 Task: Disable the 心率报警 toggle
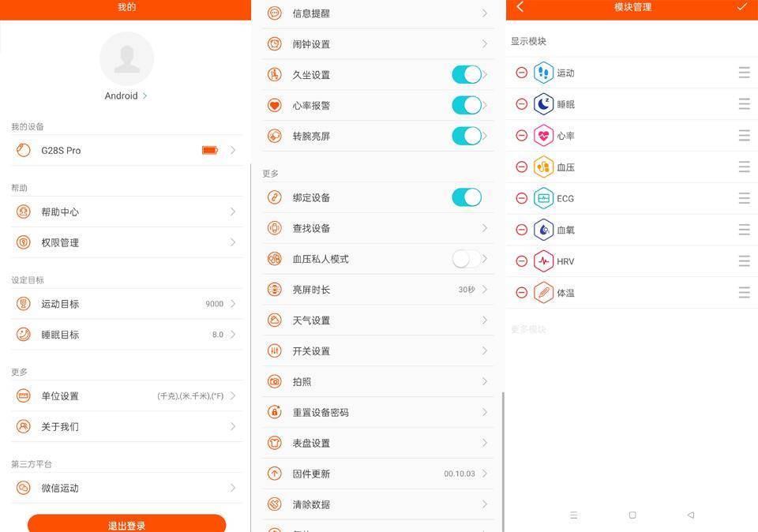pyautogui.click(x=466, y=105)
